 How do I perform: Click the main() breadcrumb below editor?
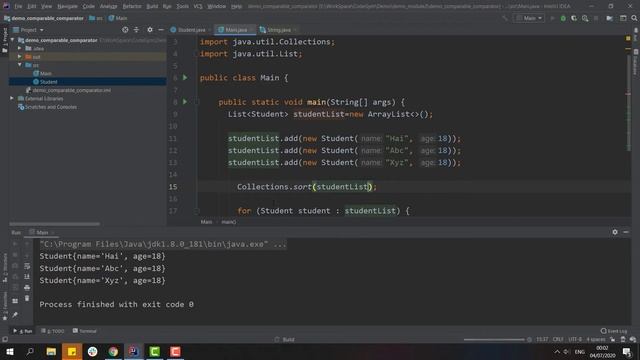[x=229, y=222]
